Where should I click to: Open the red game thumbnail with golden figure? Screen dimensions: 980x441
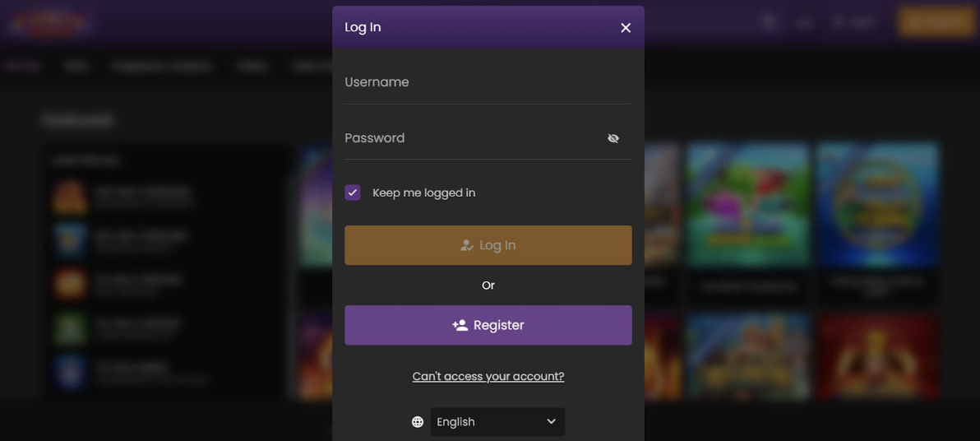pyautogui.click(x=878, y=356)
